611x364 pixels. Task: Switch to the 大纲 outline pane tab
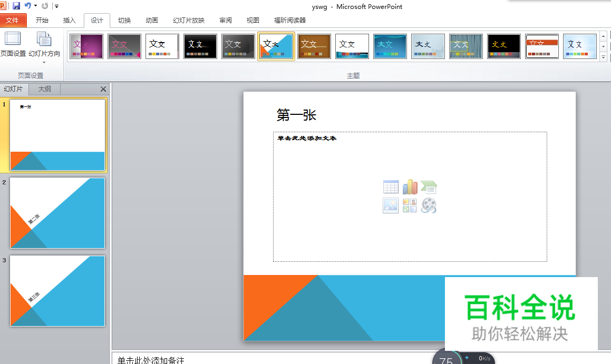[x=44, y=89]
